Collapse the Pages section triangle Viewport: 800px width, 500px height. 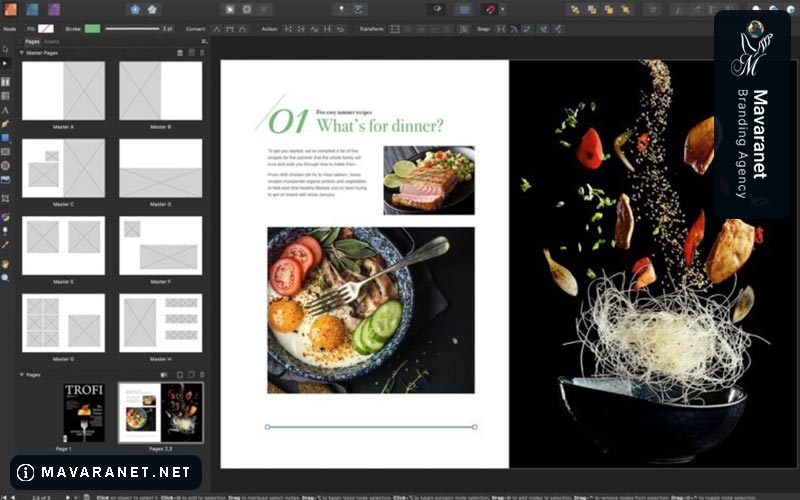click(21, 374)
